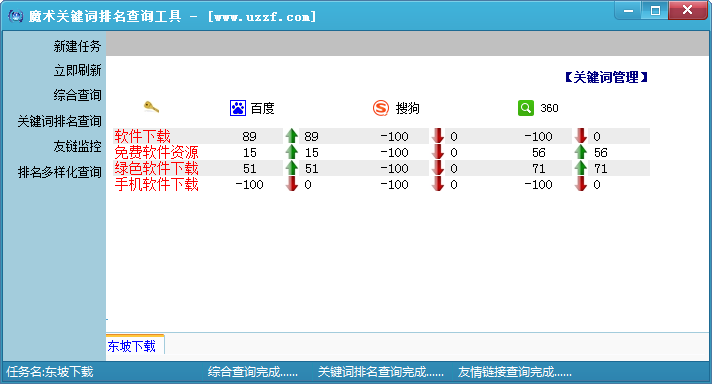Click Sogou down arrow for 免费软件资源
This screenshot has width=712, height=384.
pos(438,152)
